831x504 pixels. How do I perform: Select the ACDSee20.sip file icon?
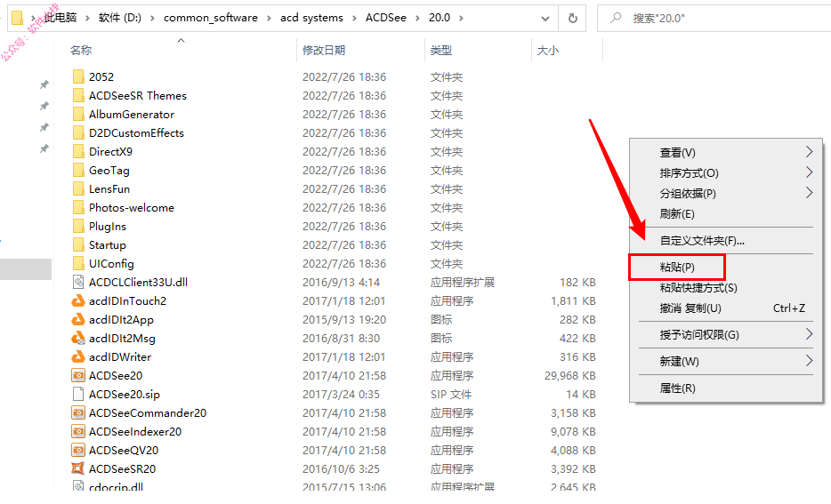pos(78,394)
